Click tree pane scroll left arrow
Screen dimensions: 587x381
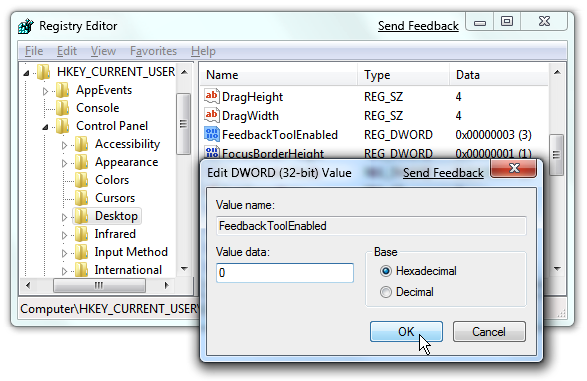[x=28, y=286]
